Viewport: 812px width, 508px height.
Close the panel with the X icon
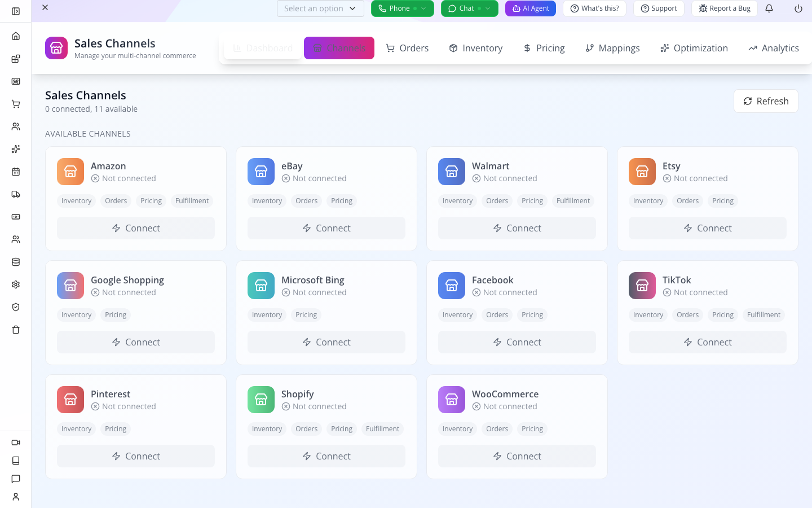45,7
